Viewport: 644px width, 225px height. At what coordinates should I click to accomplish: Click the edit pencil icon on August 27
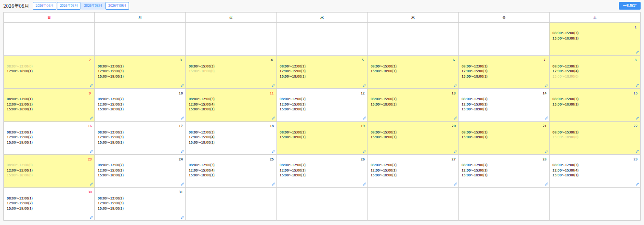point(455,184)
